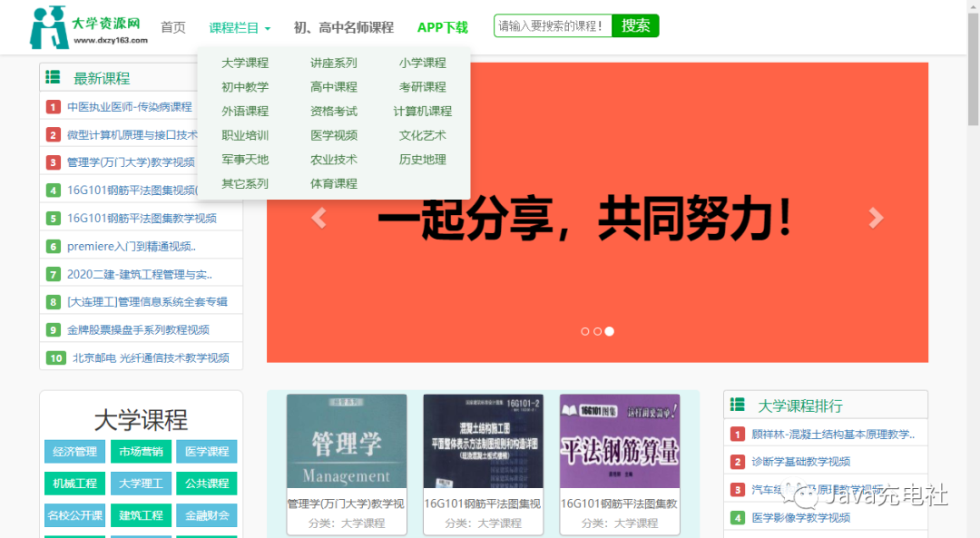The height and width of the screenshot is (538, 980).
Task: Open the 首页 navigation item
Action: pyautogui.click(x=173, y=27)
